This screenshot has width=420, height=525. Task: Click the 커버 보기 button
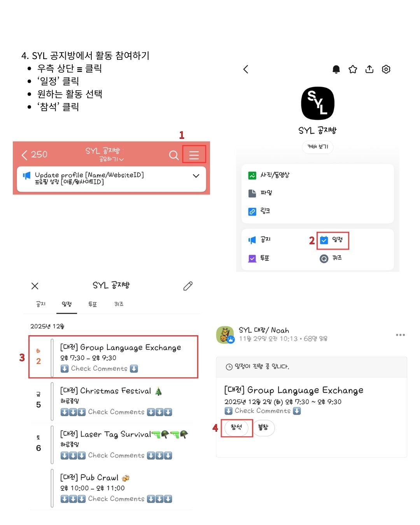pos(318,147)
